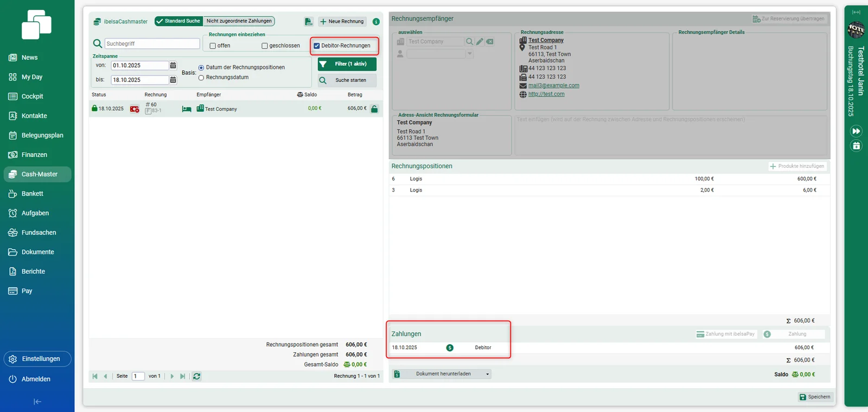Jump to the first page of invoices
This screenshot has height=412, width=868.
coord(95,376)
